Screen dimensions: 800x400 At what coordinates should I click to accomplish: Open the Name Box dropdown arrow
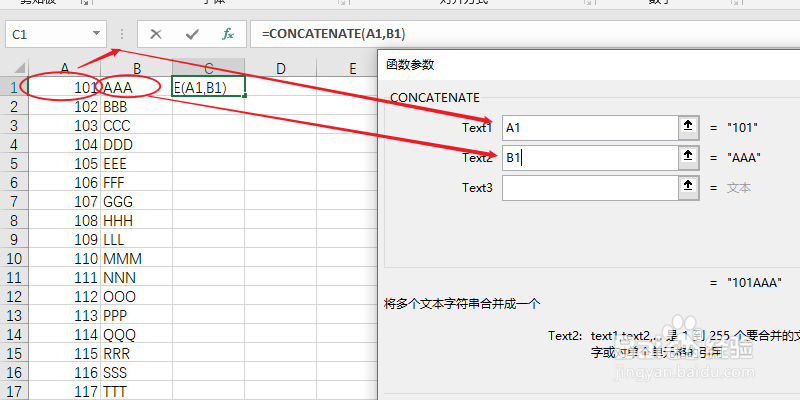coord(96,34)
